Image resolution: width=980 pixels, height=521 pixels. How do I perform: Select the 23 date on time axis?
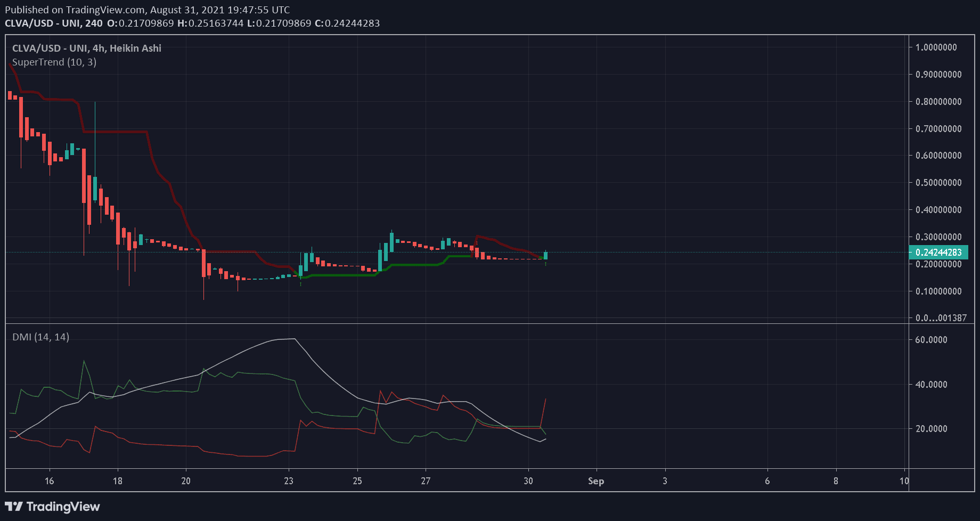pyautogui.click(x=289, y=481)
